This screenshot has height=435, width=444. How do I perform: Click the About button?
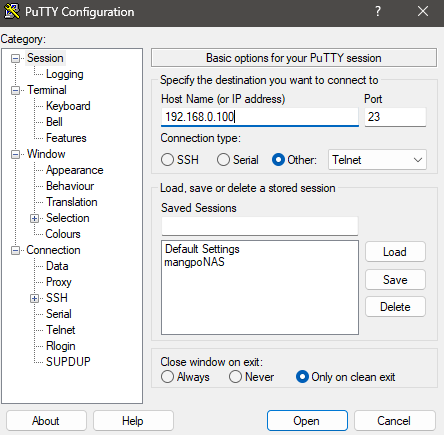point(46,421)
